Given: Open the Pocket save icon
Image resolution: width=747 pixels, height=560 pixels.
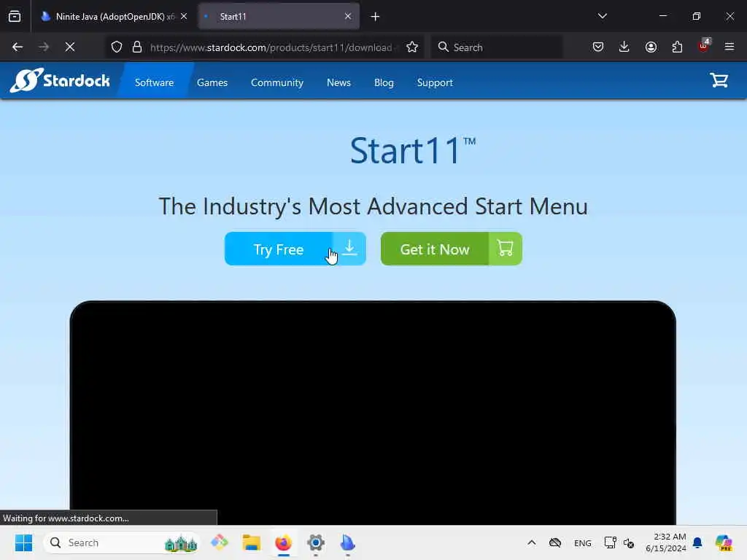Looking at the screenshot, I should pyautogui.click(x=598, y=47).
